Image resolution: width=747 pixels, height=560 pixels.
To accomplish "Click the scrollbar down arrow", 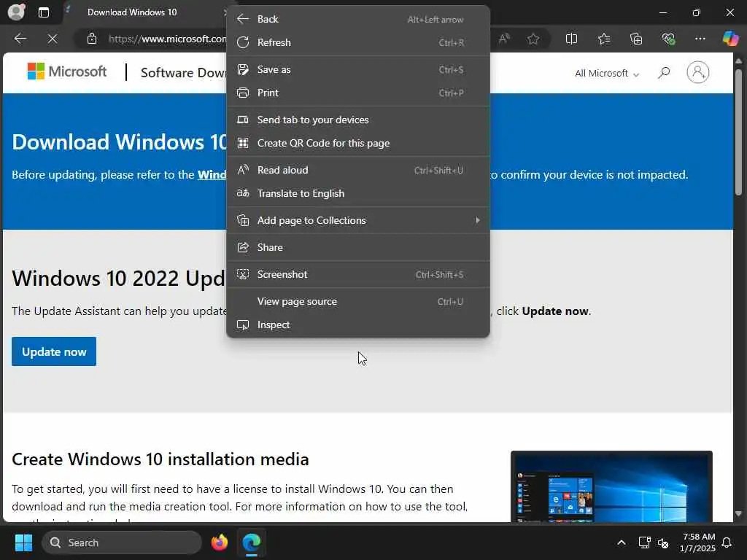I will coord(738,514).
